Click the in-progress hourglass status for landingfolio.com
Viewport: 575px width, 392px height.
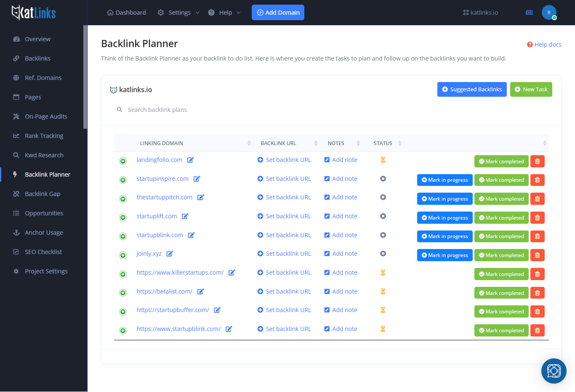[x=383, y=160]
